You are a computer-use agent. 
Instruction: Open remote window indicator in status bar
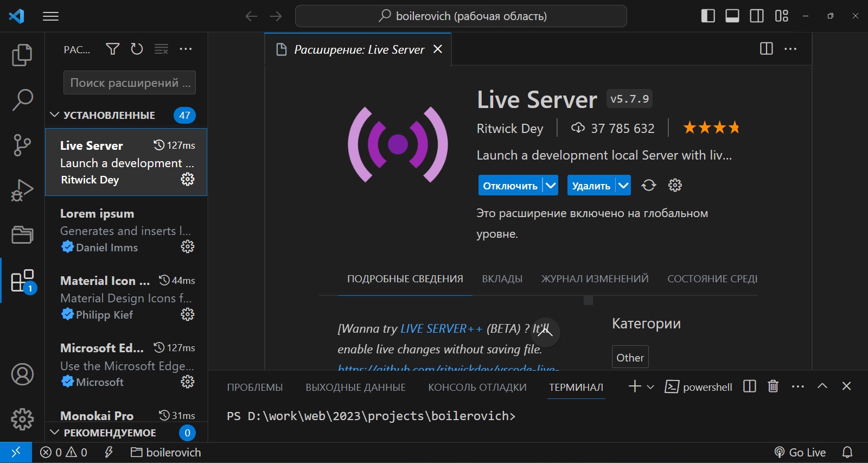coord(16,452)
